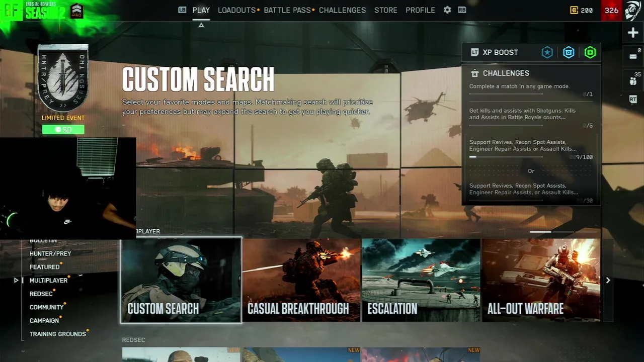Select the light-blue hexagon XP boost icon
Viewport: 644px width, 362px height.
569,52
